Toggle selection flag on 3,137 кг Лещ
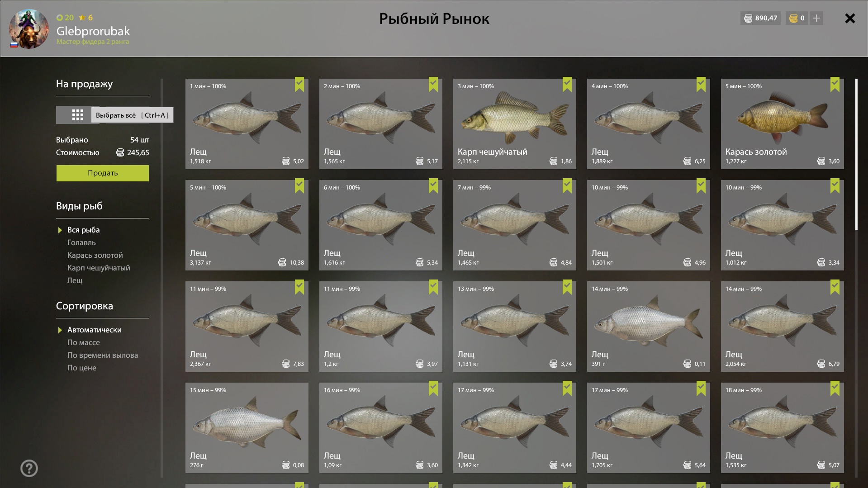The image size is (868, 488). [299, 186]
